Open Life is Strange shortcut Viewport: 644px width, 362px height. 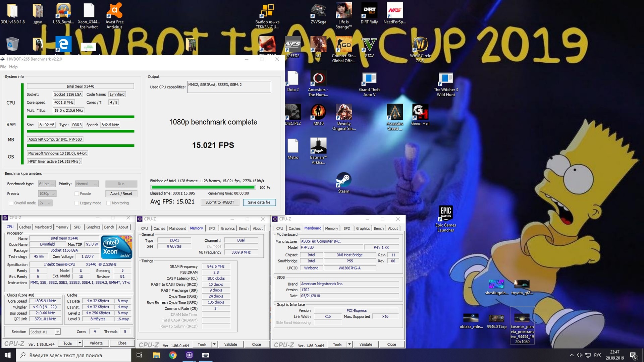click(344, 15)
